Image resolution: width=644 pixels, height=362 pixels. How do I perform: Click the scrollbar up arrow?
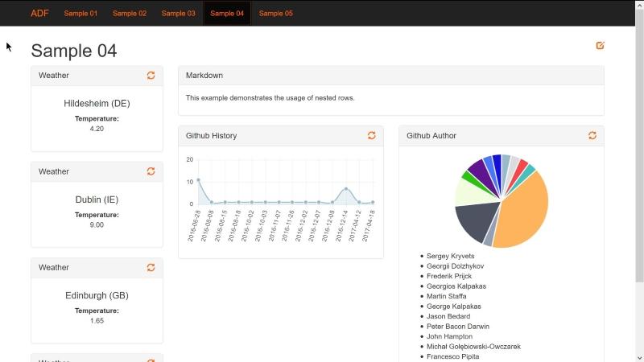pyautogui.click(x=639, y=4)
